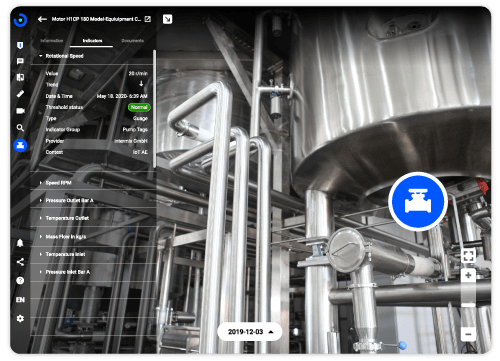Collapse side panel with diagonal arrow icon

click(x=167, y=19)
